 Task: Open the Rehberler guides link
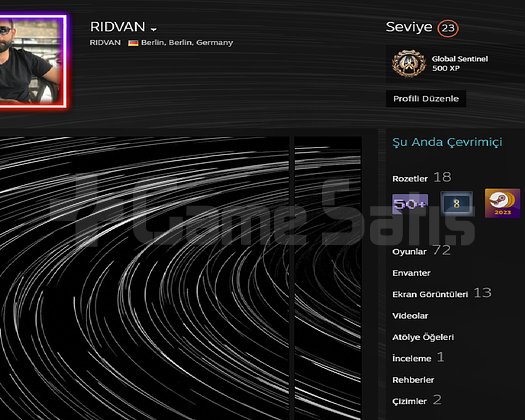pyautogui.click(x=413, y=380)
